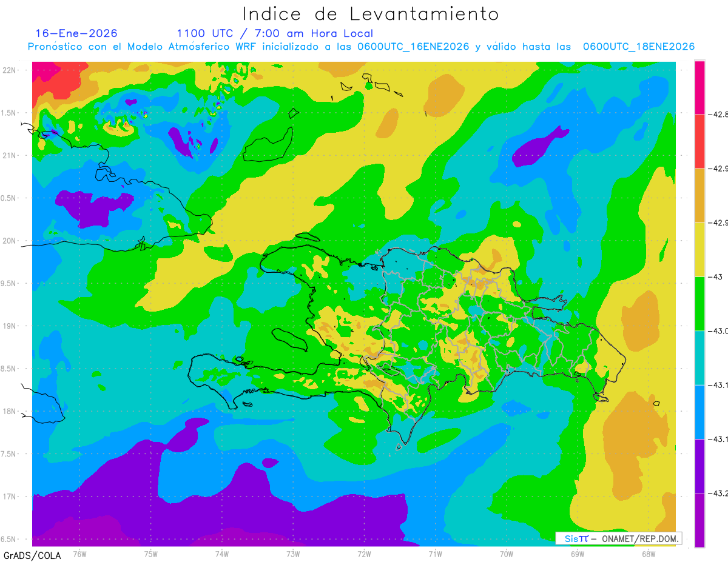Select the red legend color swatch
Screen dimensions: 728x562
699,141
